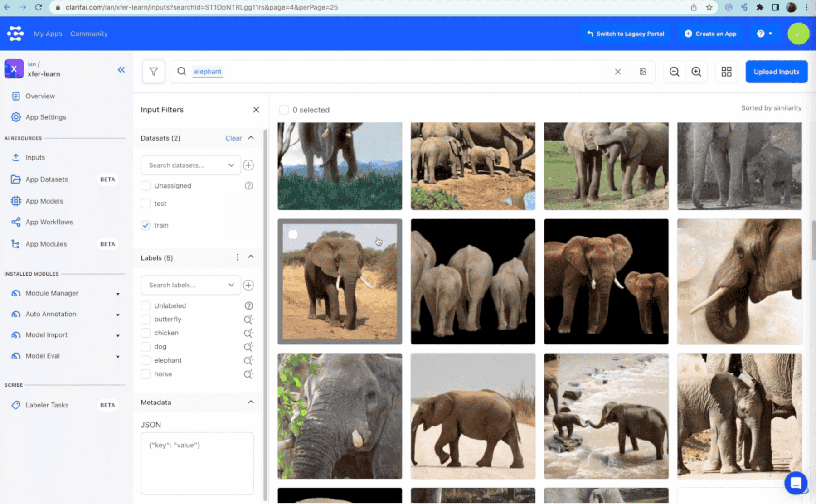Click the filter funnel icon
816x504 pixels.
coord(154,72)
